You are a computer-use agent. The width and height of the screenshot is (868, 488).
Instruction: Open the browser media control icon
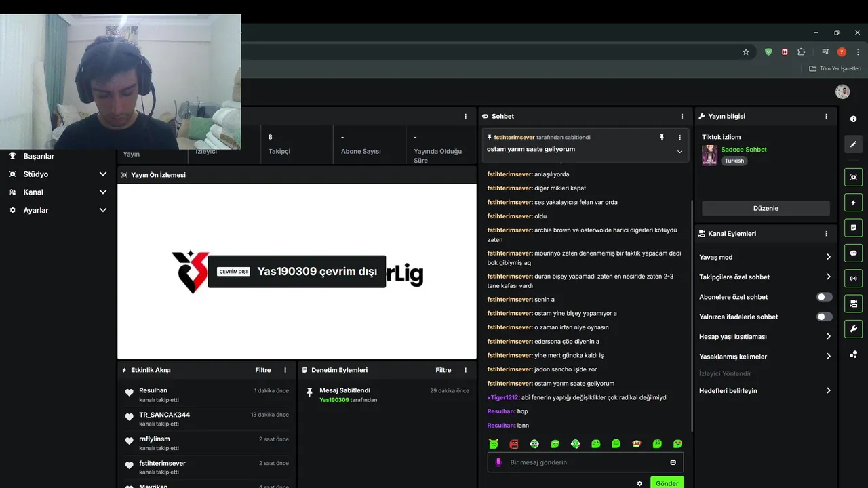coord(825,52)
